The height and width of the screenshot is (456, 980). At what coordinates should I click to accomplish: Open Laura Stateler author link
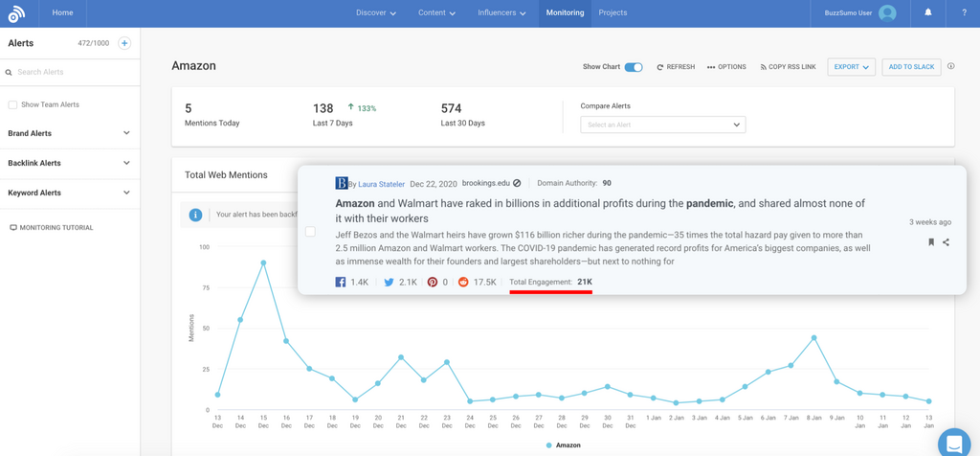coord(381,183)
